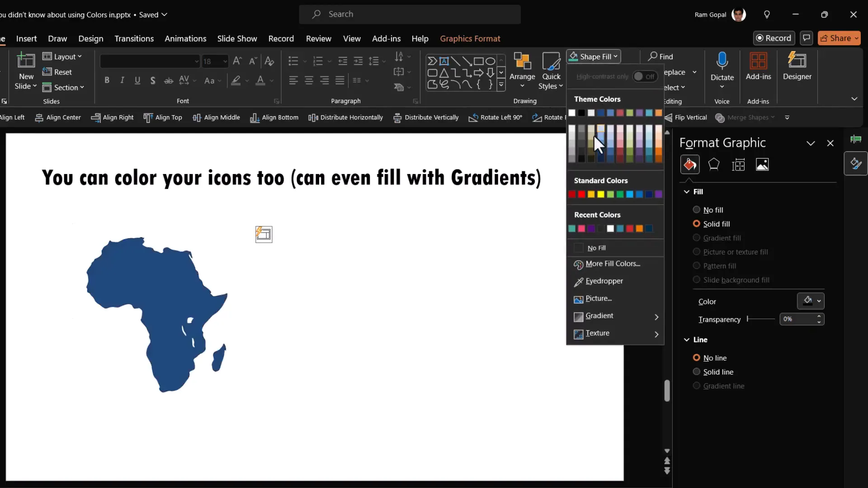This screenshot has width=868, height=488.
Task: Click the Share button
Action: point(839,38)
